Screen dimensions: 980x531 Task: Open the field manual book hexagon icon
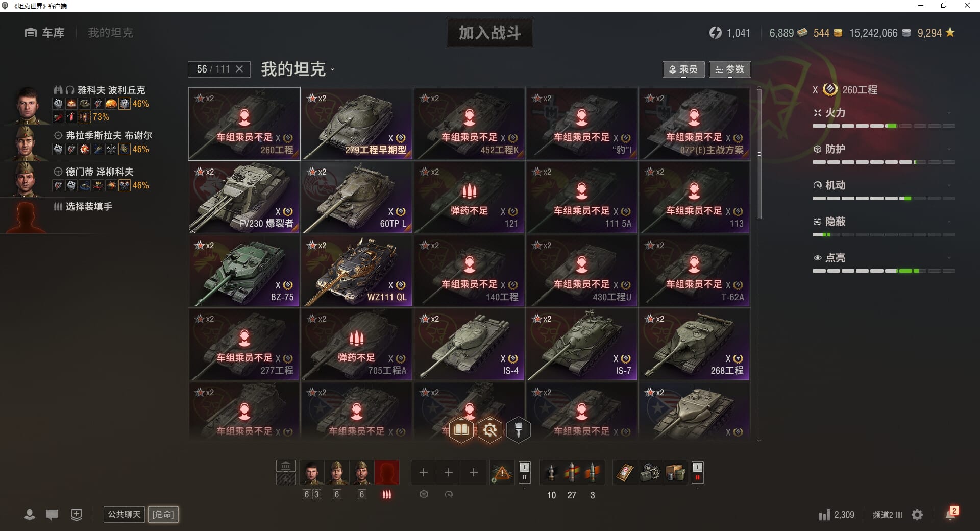pos(461,429)
